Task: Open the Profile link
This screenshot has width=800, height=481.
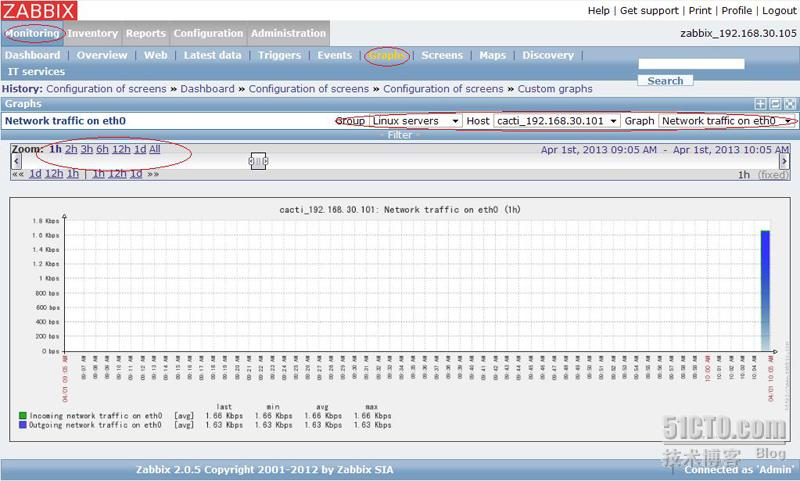Action: [x=736, y=11]
